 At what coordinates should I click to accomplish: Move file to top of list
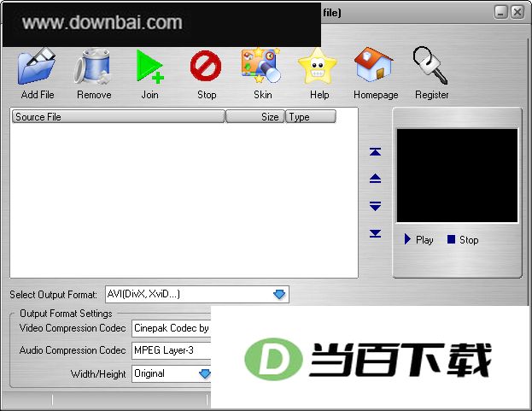[375, 152]
